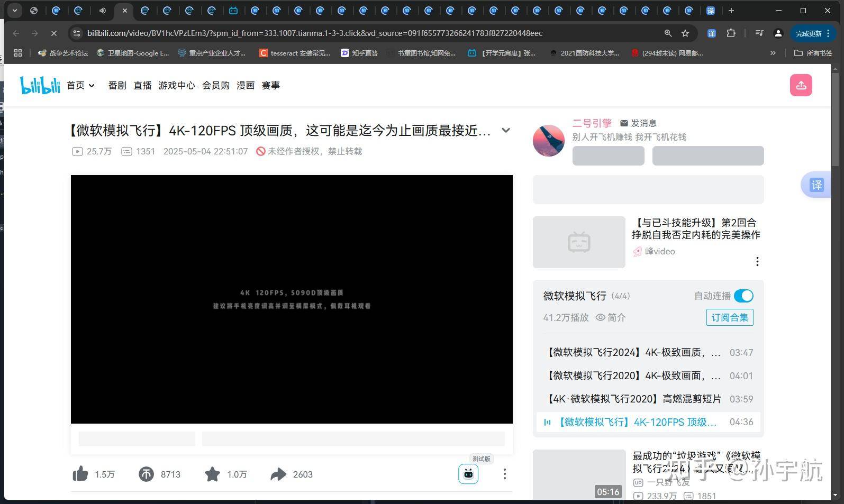This screenshot has width=844, height=504.
Task: Click 发消息 to message uploader
Action: pos(638,123)
